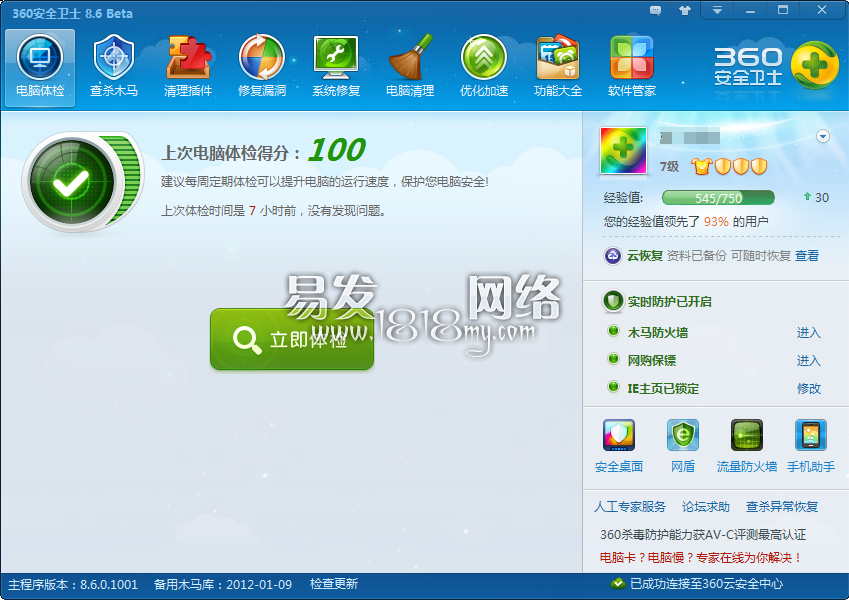Click the green up-arrow 30 experience gain
Viewport: 849px width, 600px height.
816,198
